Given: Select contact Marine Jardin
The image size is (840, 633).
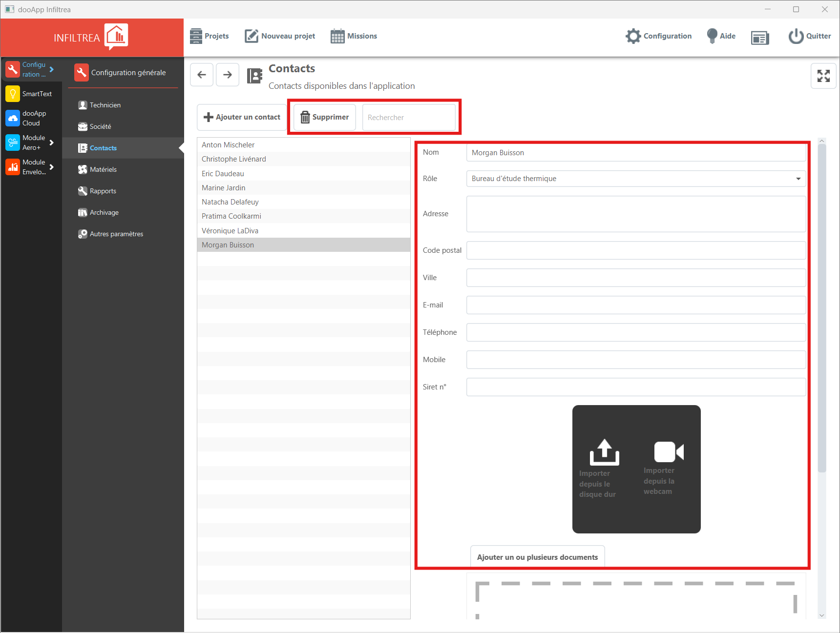Looking at the screenshot, I should click(x=304, y=188).
